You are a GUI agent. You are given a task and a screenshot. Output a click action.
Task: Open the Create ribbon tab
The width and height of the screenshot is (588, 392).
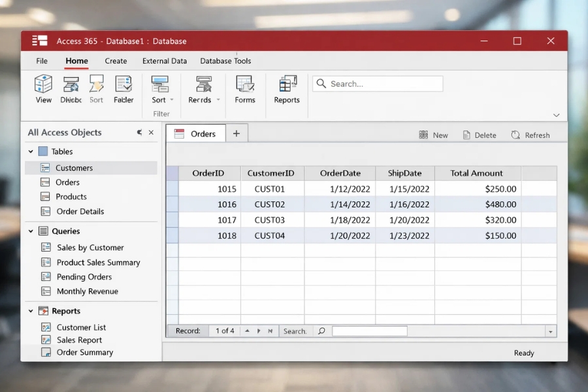(x=116, y=61)
